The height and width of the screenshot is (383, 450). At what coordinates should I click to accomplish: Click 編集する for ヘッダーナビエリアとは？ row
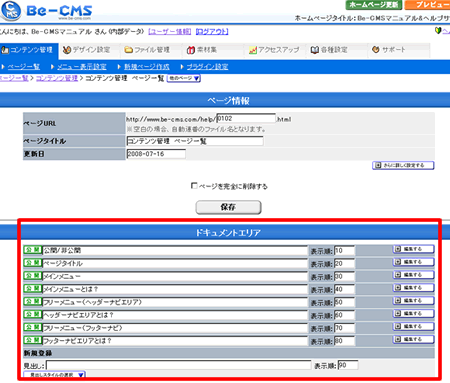[413, 314]
